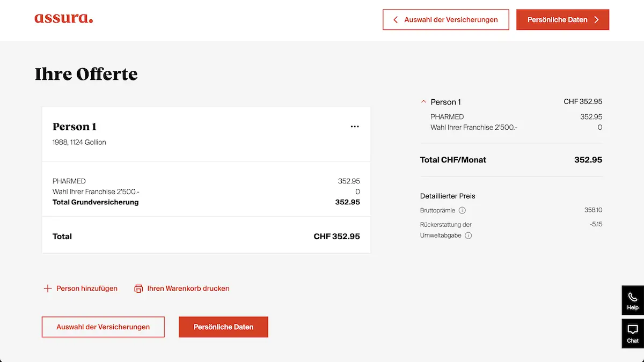
Task: Click the Bruttoprämie info icon
Action: [462, 210]
